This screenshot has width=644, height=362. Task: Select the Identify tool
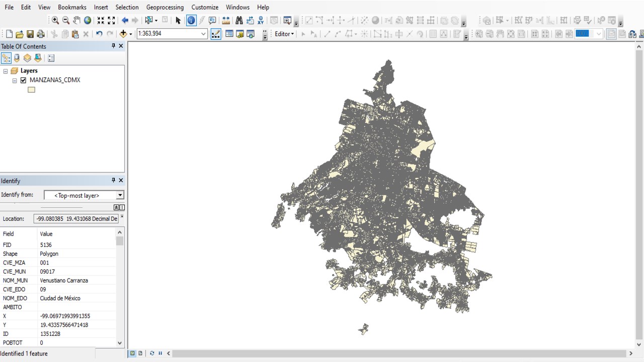click(x=191, y=21)
